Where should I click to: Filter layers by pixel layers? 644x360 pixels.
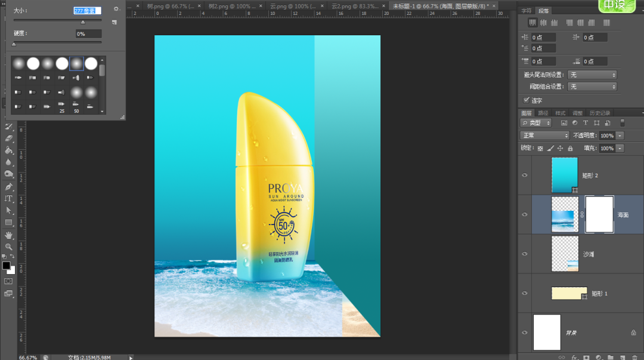pyautogui.click(x=564, y=123)
